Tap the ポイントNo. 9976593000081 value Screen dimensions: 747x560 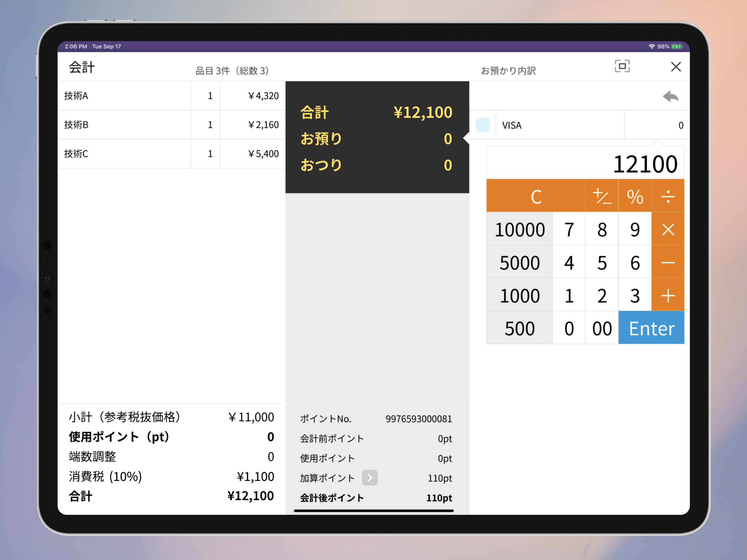pos(419,419)
